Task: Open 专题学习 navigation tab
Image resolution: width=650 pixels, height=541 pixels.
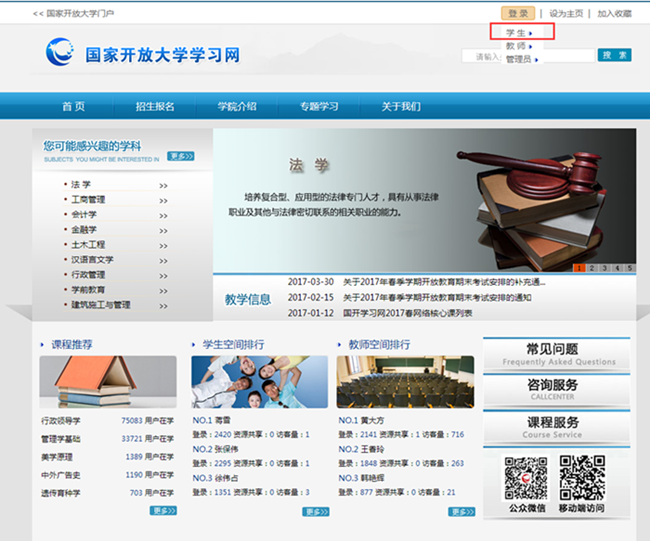Action: (x=319, y=107)
